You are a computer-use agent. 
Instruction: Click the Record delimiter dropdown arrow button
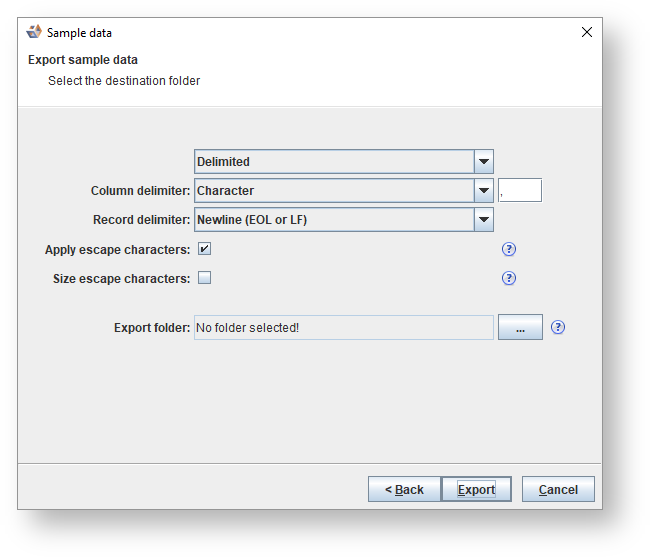tap(484, 220)
